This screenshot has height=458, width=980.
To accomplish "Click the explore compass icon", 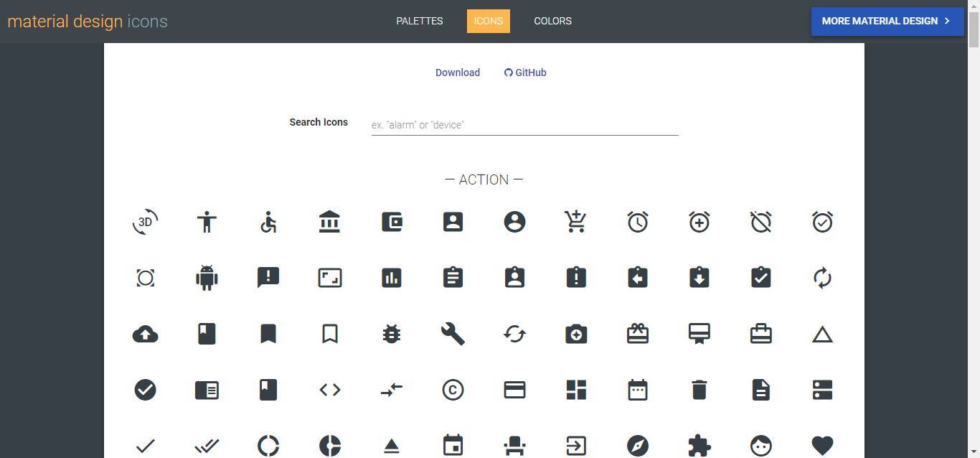I will point(638,446).
